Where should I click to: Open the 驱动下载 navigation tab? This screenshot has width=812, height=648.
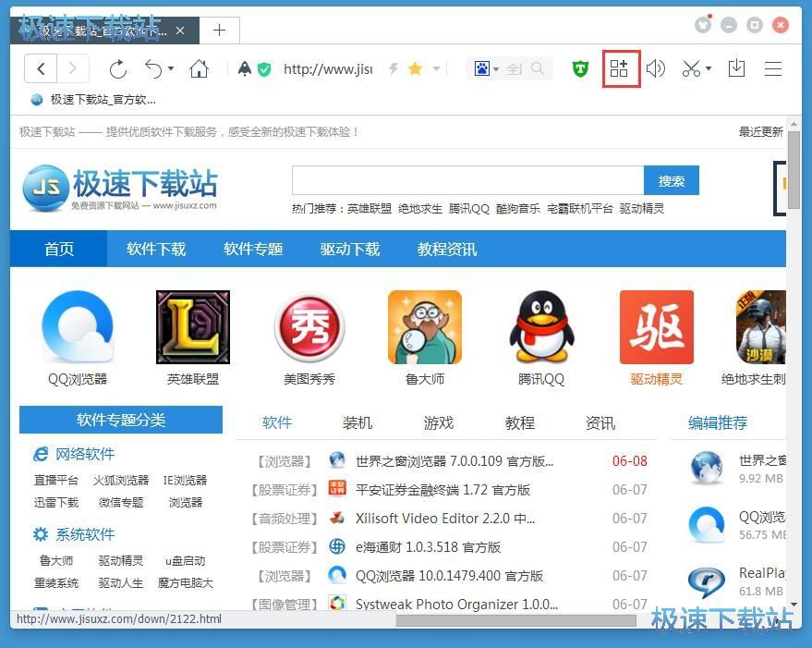(x=349, y=249)
